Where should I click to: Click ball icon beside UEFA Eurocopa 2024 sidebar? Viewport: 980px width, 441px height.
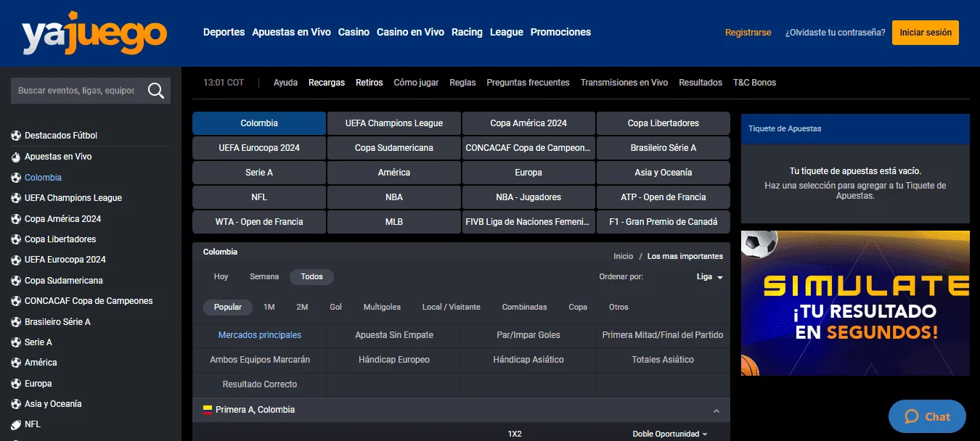click(16, 260)
